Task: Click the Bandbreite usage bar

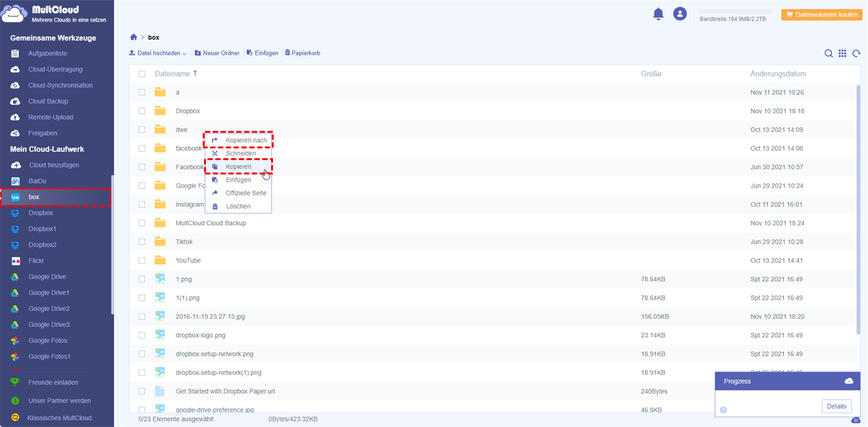Action: point(735,12)
